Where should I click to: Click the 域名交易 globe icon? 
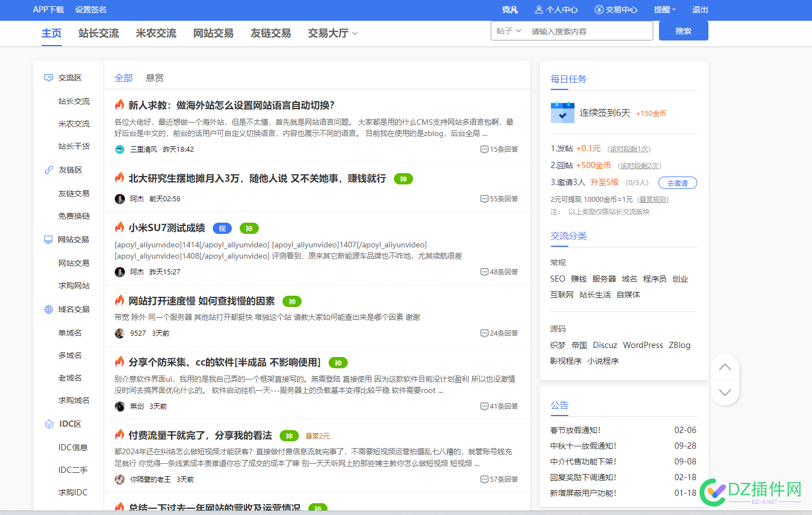click(x=49, y=309)
